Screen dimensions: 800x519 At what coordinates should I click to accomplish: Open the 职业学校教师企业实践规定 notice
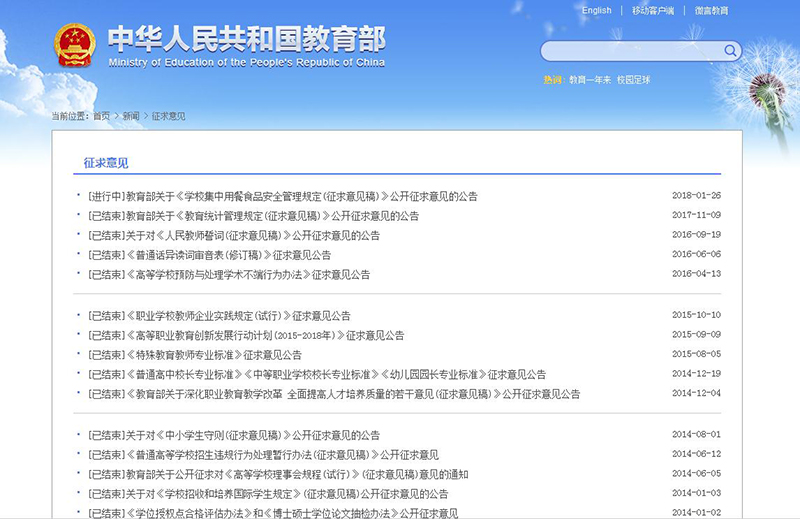[x=219, y=315]
